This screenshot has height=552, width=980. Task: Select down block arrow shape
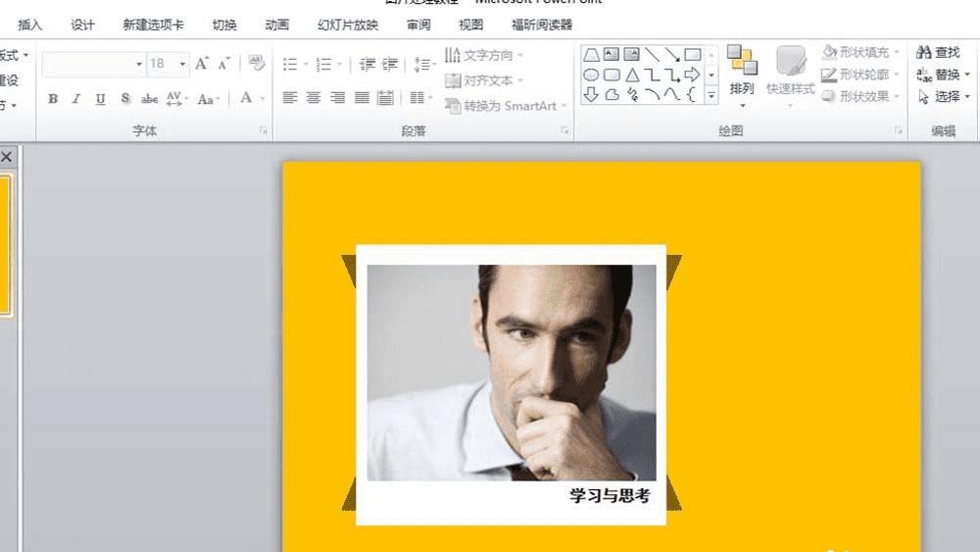(591, 94)
